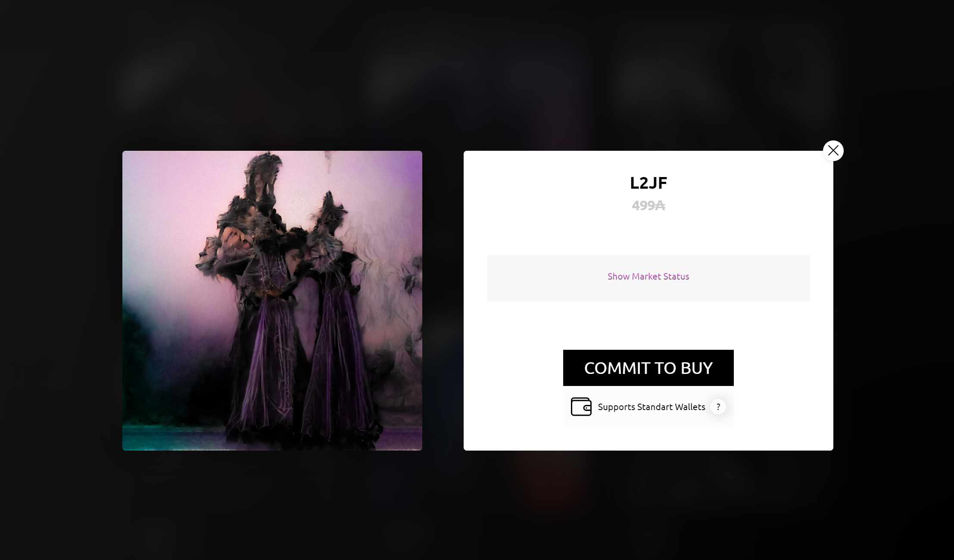
Task: Select the wallet symbol beside Supports text
Action: 581,407
